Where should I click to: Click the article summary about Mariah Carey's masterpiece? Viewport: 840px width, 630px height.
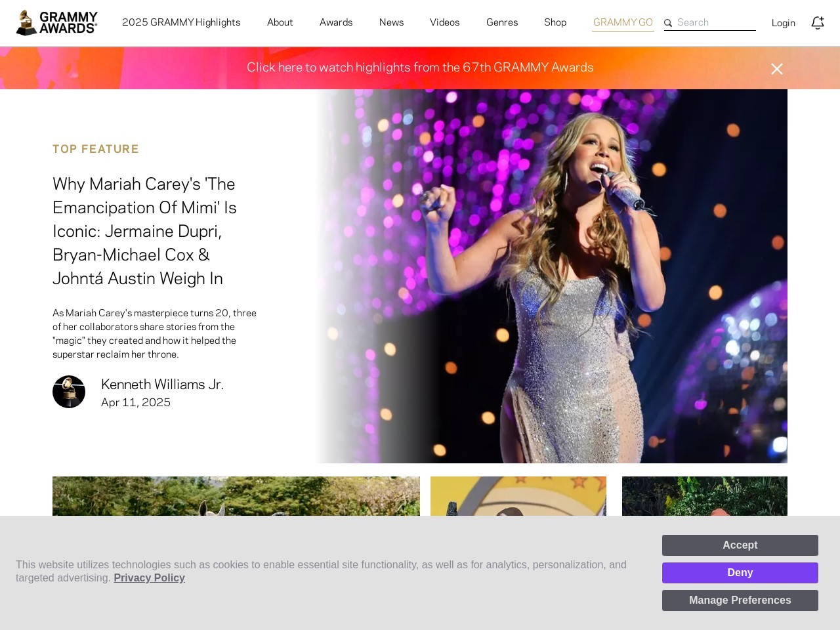tap(155, 333)
